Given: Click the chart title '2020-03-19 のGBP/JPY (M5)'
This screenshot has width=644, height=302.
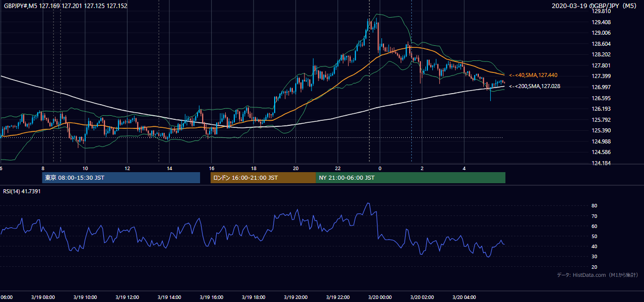Looking at the screenshot, I should coord(595,6).
